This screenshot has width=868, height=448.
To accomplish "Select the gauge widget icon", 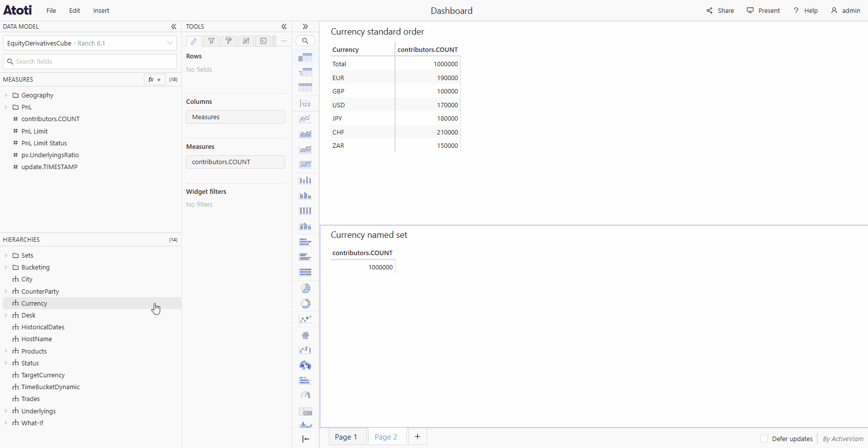I will (305, 396).
